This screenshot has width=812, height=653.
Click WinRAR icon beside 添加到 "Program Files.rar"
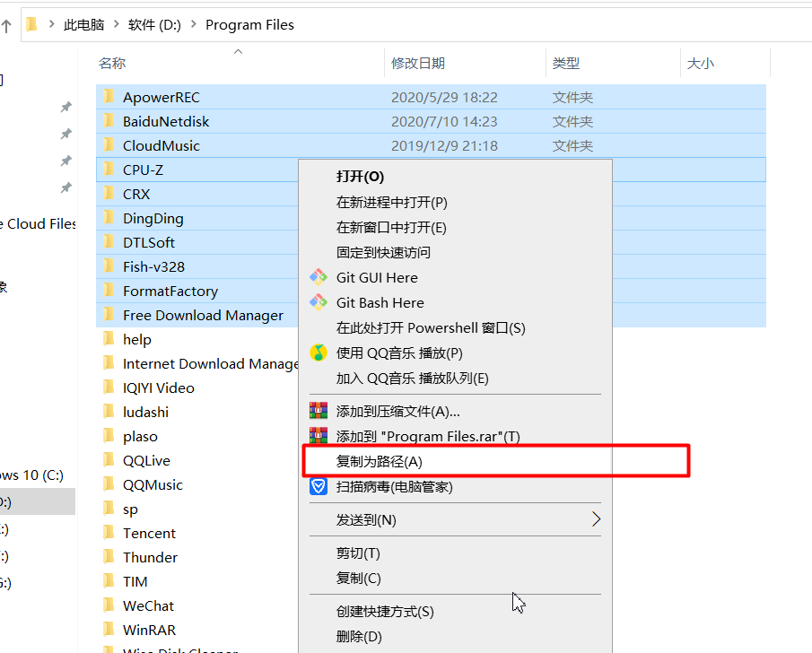[x=318, y=436]
